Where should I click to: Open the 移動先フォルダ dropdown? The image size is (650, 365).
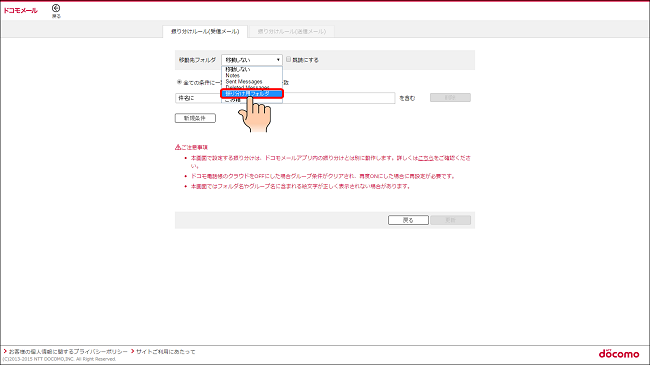click(x=252, y=60)
